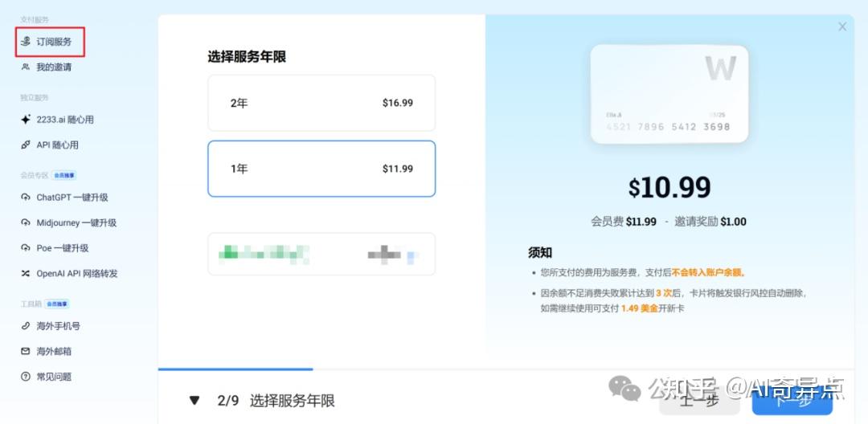Click the 须知 heading

pos(540,253)
